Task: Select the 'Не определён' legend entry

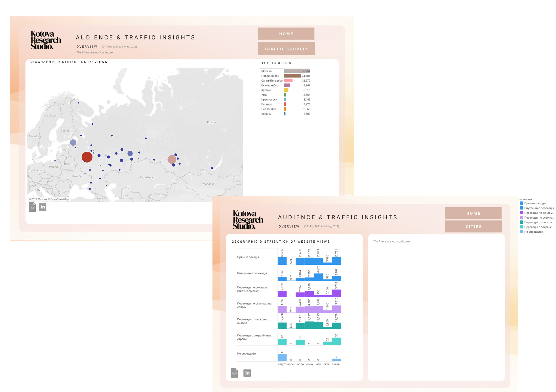Action: [x=533, y=232]
